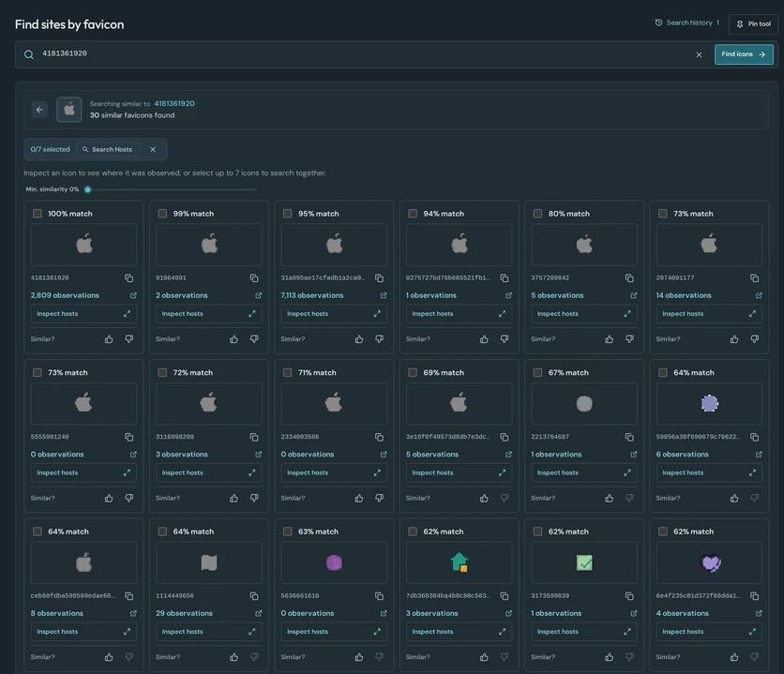This screenshot has height=674, width=784.
Task: Check the 67% match favicon
Action: click(537, 372)
